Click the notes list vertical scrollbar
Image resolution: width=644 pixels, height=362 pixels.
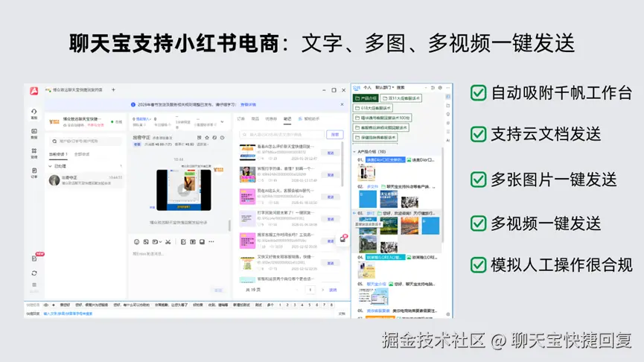tap(342, 165)
